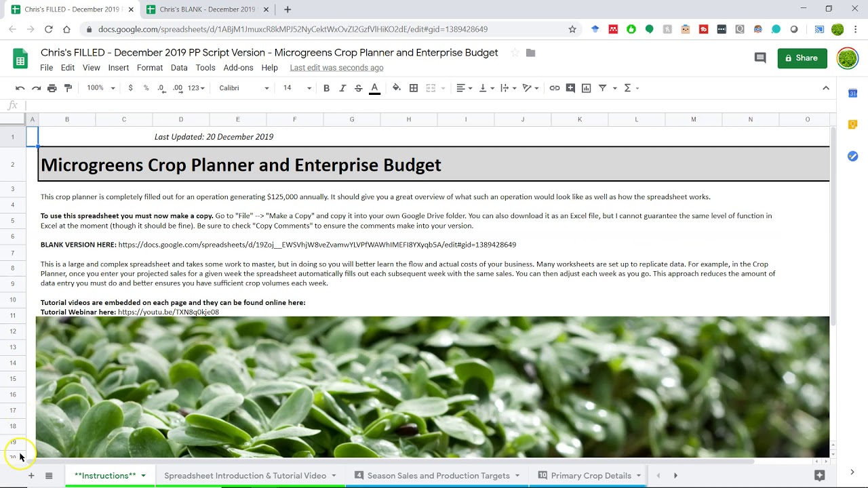
Task: Star this spreadsheet document
Action: coord(515,53)
